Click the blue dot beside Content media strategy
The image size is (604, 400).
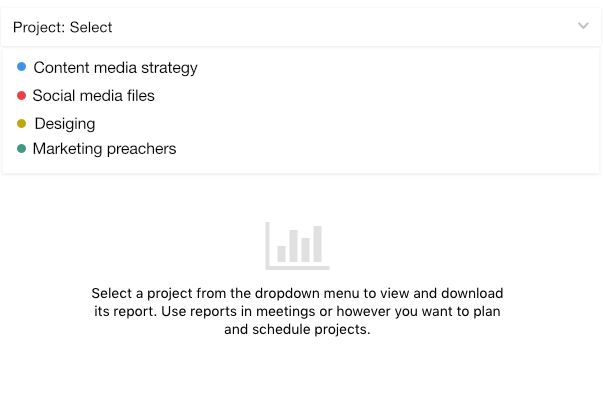click(x=22, y=67)
